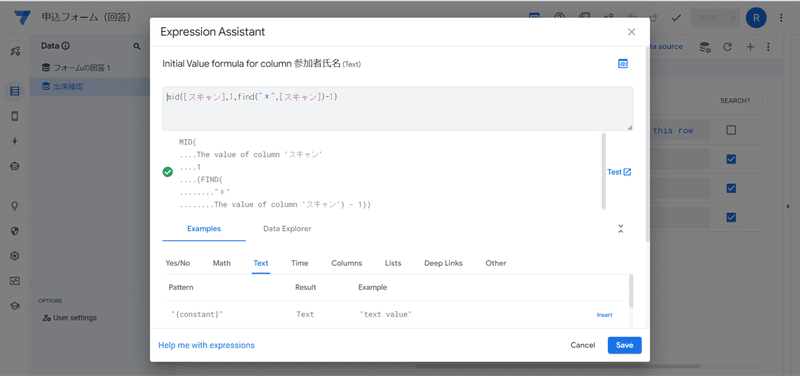Open the Views phone icon in sidebar

click(x=15, y=116)
